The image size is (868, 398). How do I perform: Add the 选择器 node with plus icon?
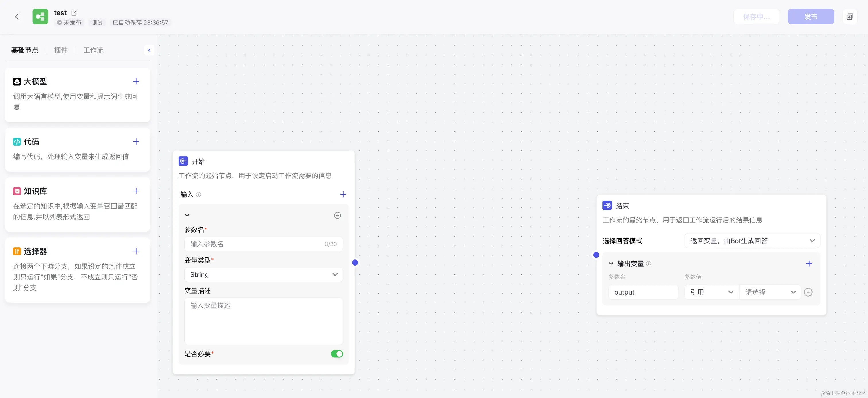[136, 251]
